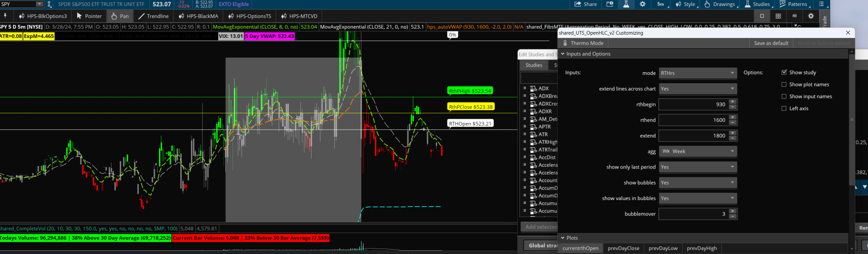Select the prevDayHigh plot tab
Viewport: 868px width, 254px height.
[x=701, y=248]
